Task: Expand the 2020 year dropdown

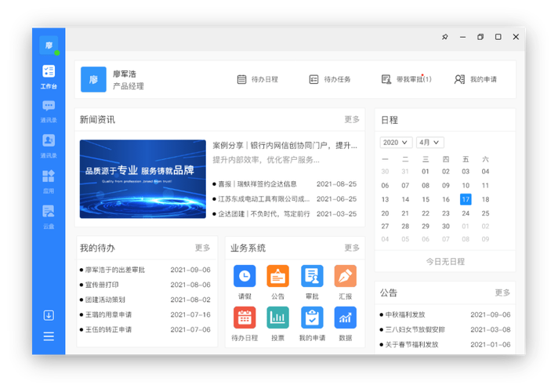Action: tap(396, 143)
